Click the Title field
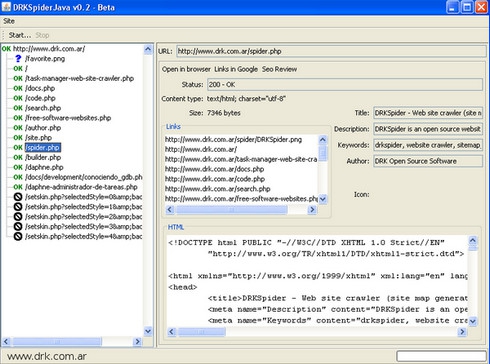 pos(428,113)
